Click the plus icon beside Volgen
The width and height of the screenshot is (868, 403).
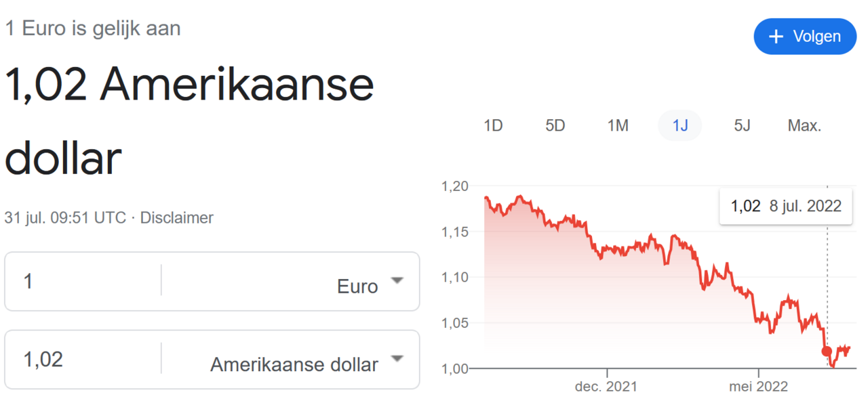776,37
